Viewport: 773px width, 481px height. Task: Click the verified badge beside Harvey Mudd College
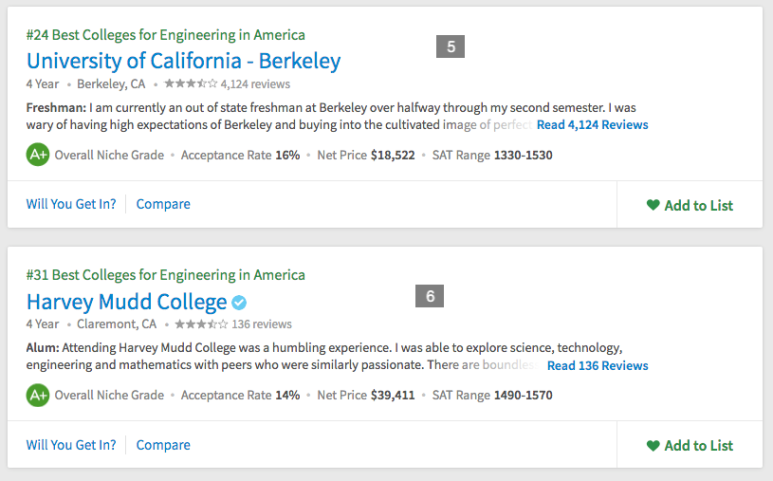[x=239, y=303]
